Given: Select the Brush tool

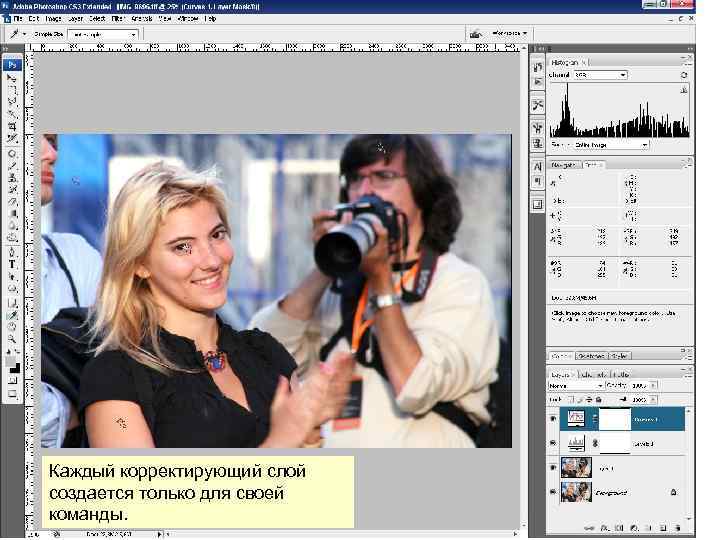Looking at the screenshot, I should pyautogui.click(x=12, y=166).
